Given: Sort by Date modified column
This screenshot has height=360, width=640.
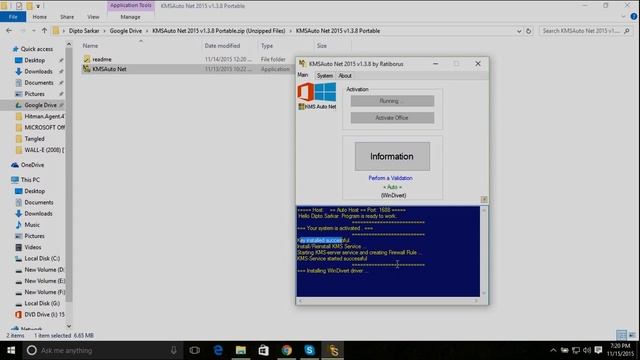Looking at the screenshot, I should pos(222,46).
